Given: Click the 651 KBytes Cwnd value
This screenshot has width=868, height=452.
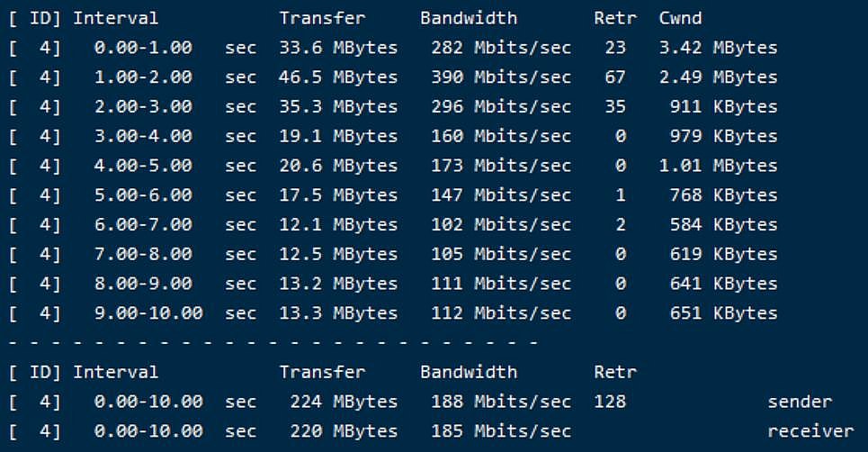Looking at the screenshot, I should (x=723, y=313).
